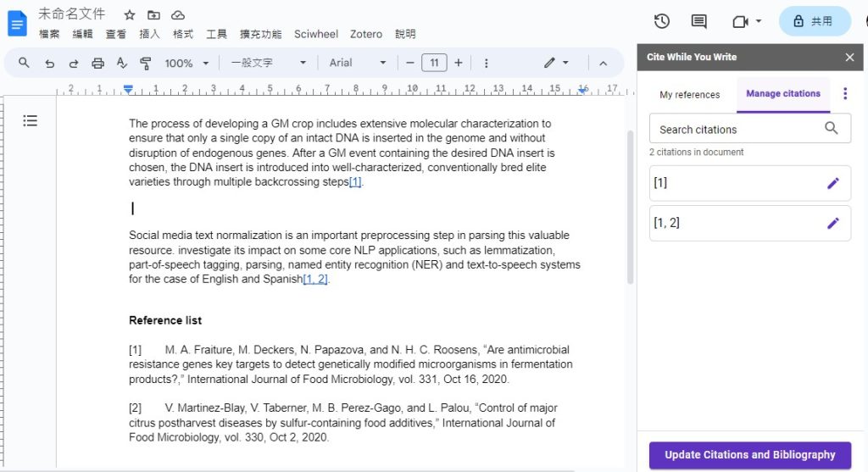Viewport: 868px width, 472px height.
Task: Click the paragraph starting "Social media text"
Action: tap(354, 258)
